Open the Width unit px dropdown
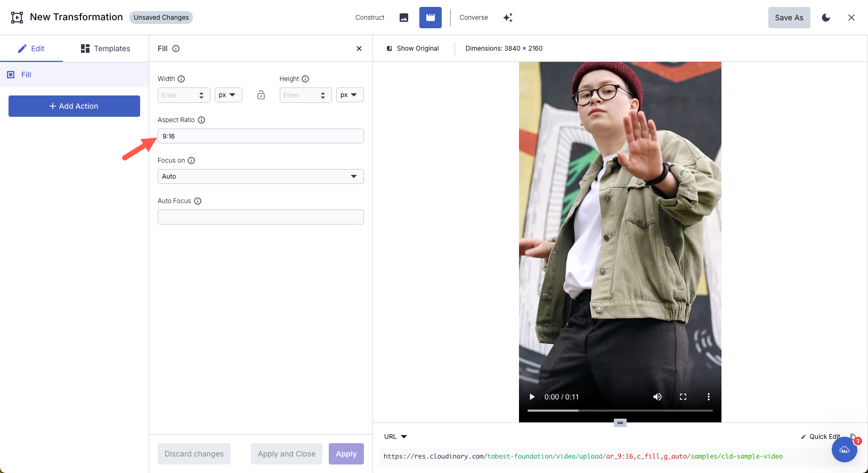This screenshot has width=868, height=473. tap(229, 95)
